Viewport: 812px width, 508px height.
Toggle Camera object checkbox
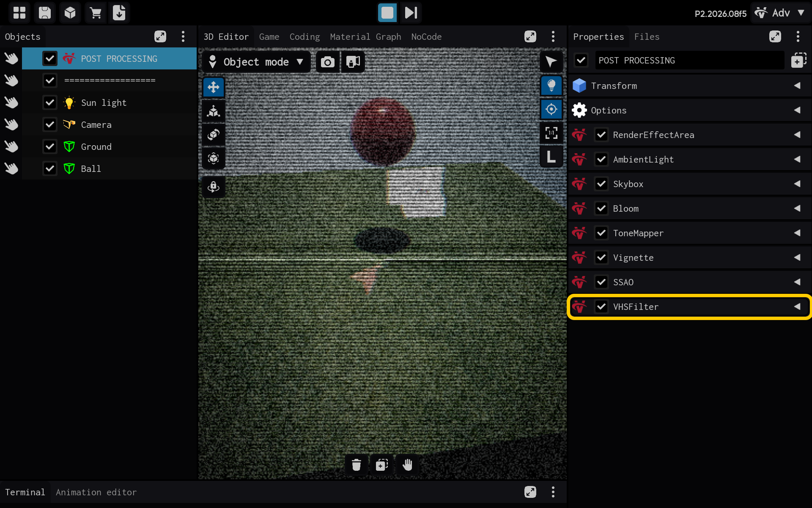[x=50, y=124]
